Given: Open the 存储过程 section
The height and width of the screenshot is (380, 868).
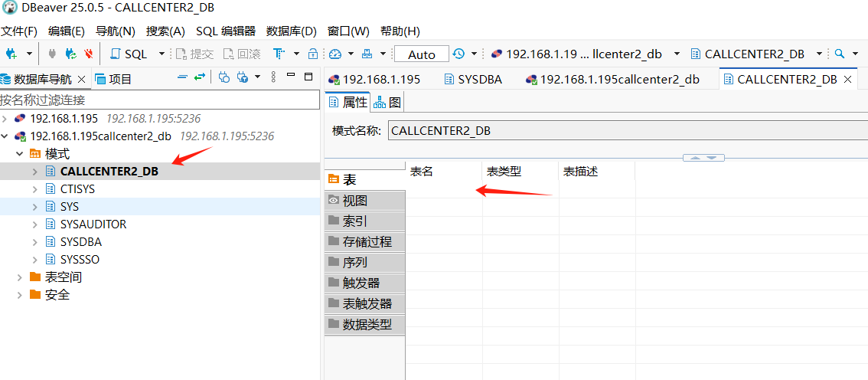Looking at the screenshot, I should pos(365,241).
